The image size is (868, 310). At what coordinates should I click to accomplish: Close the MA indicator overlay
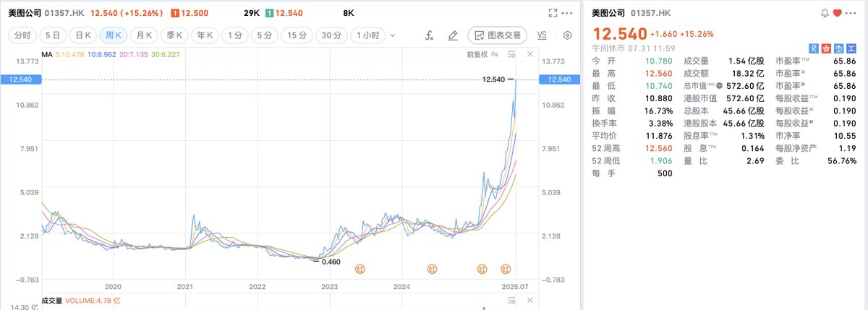(x=529, y=53)
